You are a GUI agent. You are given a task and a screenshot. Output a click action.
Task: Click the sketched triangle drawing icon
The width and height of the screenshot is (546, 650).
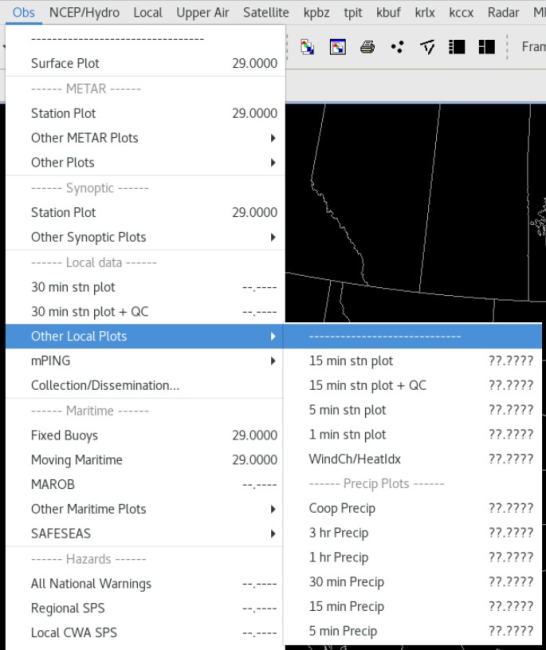tap(427, 47)
